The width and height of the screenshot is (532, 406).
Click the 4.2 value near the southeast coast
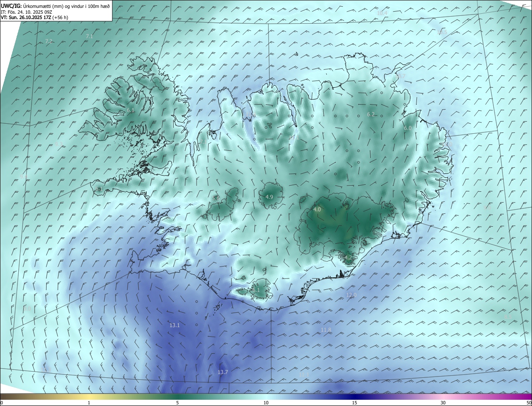point(348,258)
